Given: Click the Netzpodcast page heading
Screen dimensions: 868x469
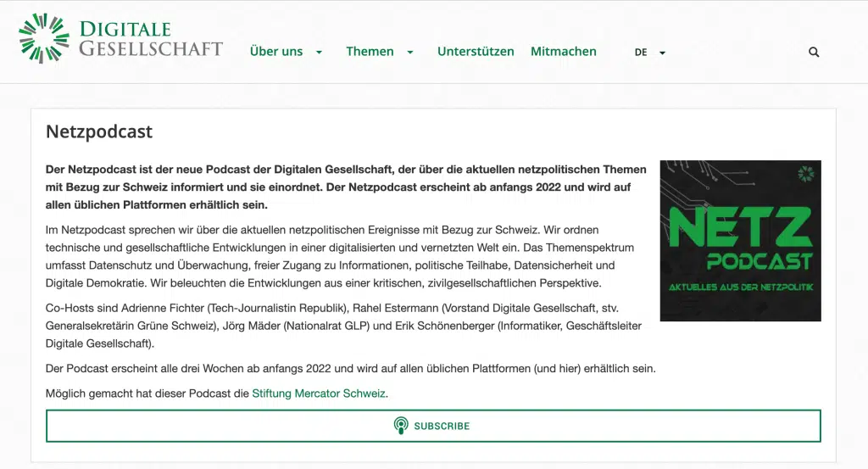Looking at the screenshot, I should tap(99, 131).
